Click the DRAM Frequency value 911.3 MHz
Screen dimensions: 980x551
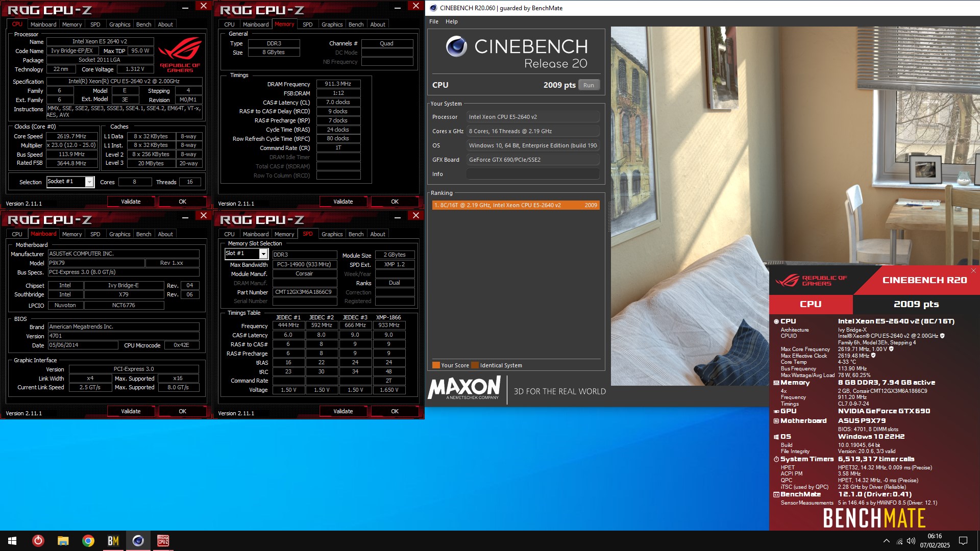(x=338, y=84)
